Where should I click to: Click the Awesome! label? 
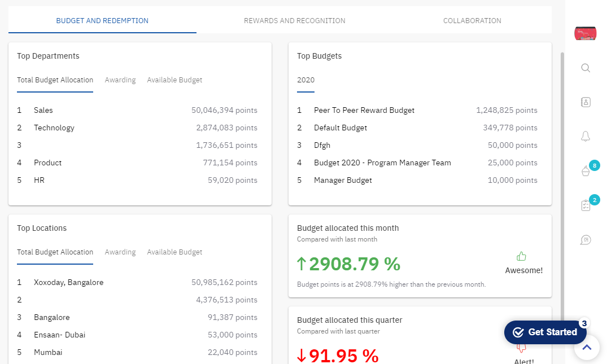[x=524, y=270]
